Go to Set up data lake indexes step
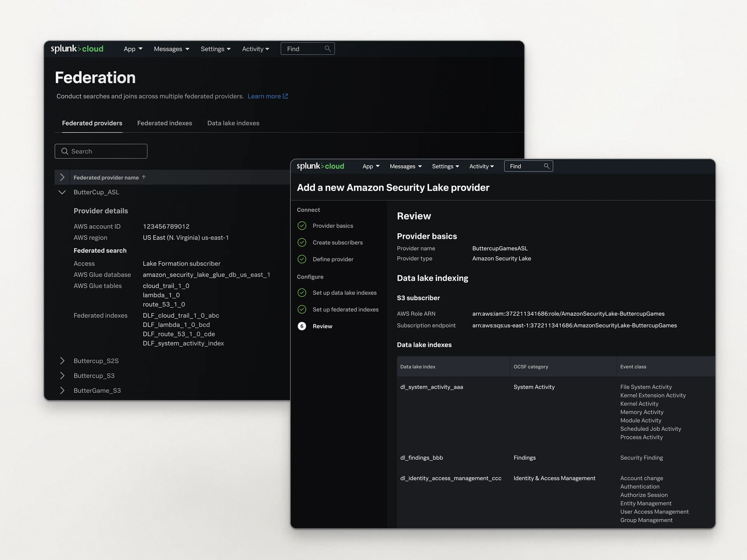The width and height of the screenshot is (747, 560). point(344,292)
